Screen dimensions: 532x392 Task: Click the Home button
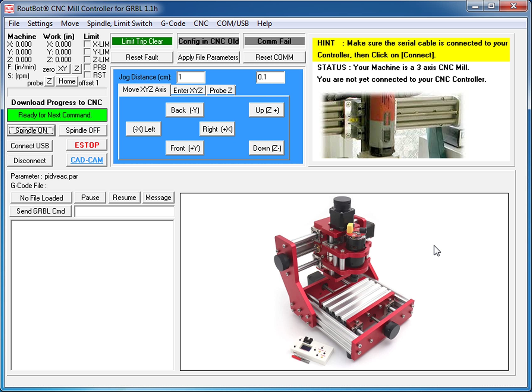click(x=67, y=81)
